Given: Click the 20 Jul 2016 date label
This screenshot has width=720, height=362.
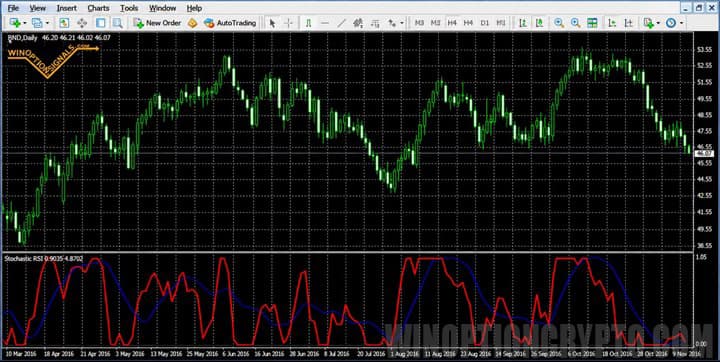Looking at the screenshot, I should coord(371,354).
